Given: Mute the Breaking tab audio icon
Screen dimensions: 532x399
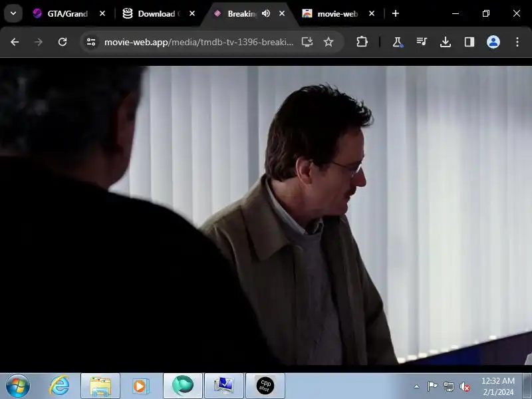Looking at the screenshot, I should coord(267,13).
